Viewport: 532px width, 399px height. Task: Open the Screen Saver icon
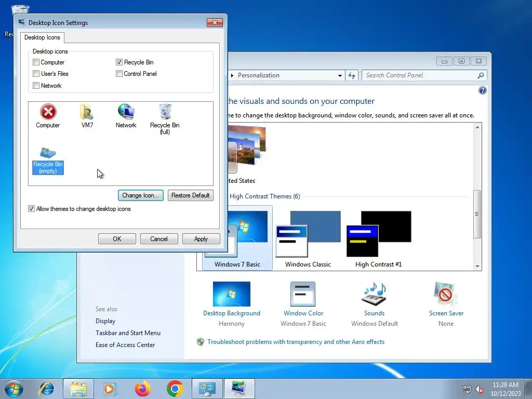pyautogui.click(x=446, y=294)
